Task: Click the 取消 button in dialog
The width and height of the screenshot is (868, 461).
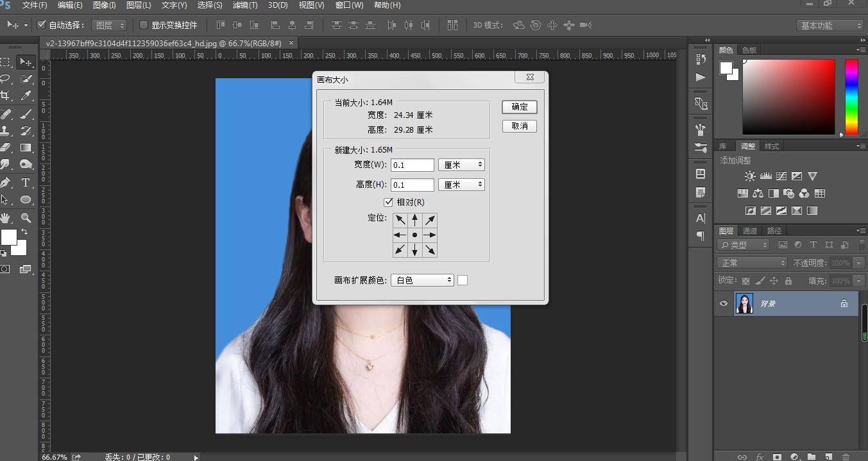Action: [x=519, y=126]
